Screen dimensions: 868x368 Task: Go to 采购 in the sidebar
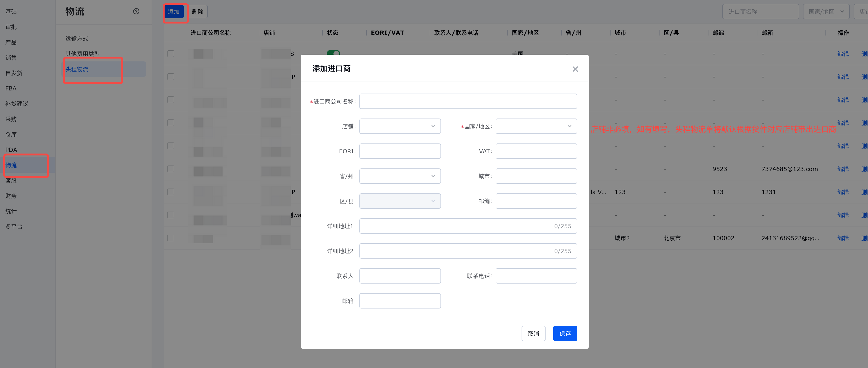tap(11, 119)
